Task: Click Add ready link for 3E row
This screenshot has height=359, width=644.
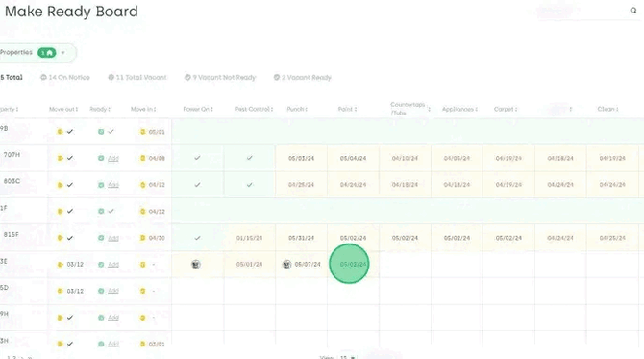Action: pos(113,265)
